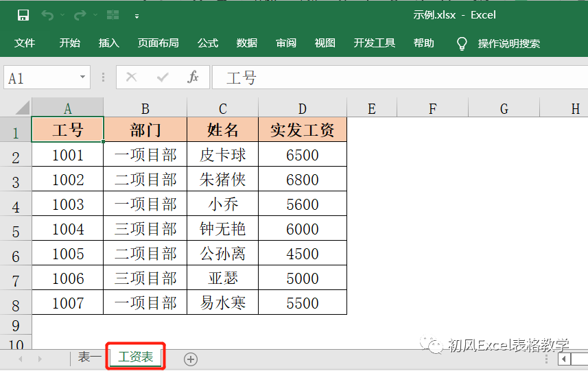Select the 公式 ribbon tab
The image size is (588, 371).
(208, 43)
